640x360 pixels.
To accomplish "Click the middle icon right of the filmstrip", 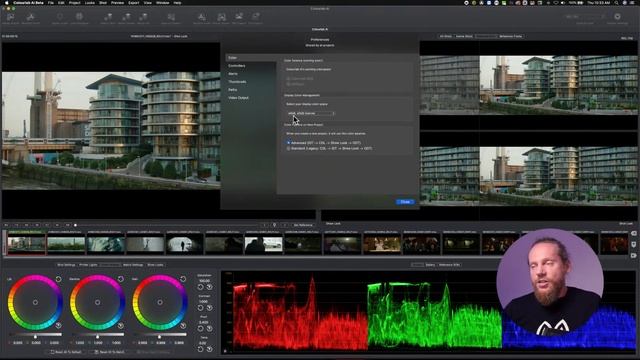I will pos(633,244).
